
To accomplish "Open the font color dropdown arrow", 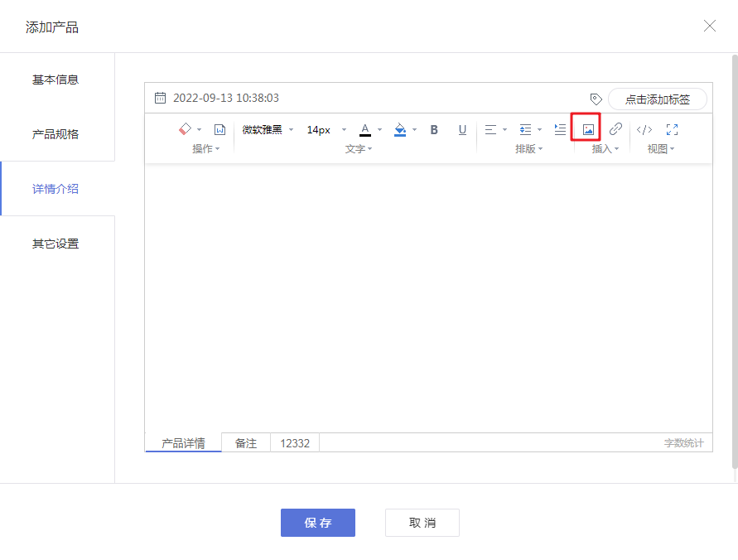I will tap(380, 130).
